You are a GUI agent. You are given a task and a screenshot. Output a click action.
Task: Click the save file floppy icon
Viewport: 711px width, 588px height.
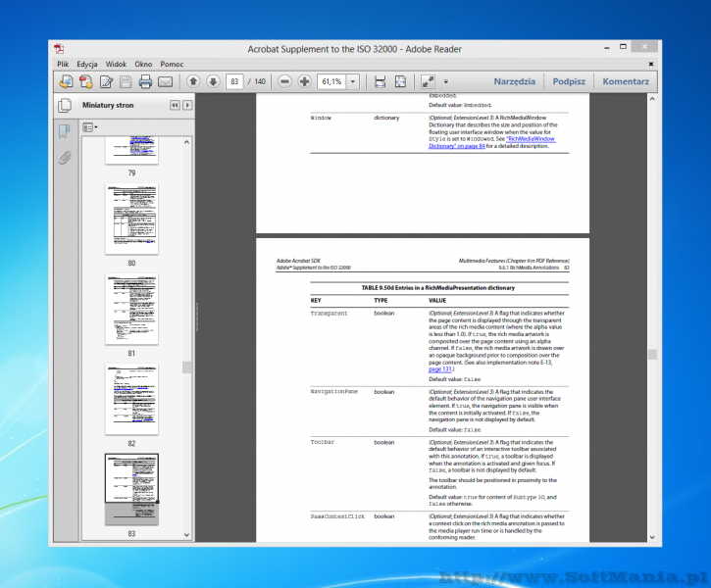(x=126, y=81)
